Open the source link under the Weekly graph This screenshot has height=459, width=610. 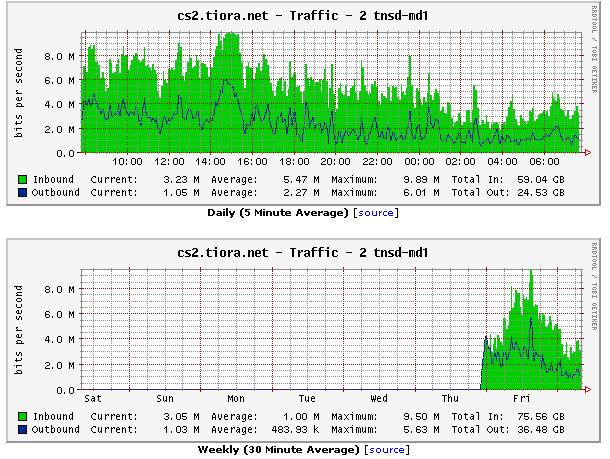click(386, 450)
